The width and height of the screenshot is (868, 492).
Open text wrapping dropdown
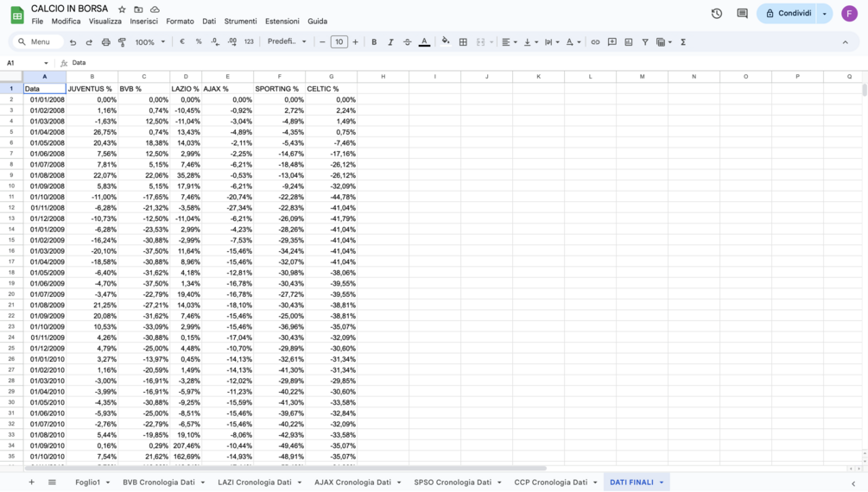552,42
